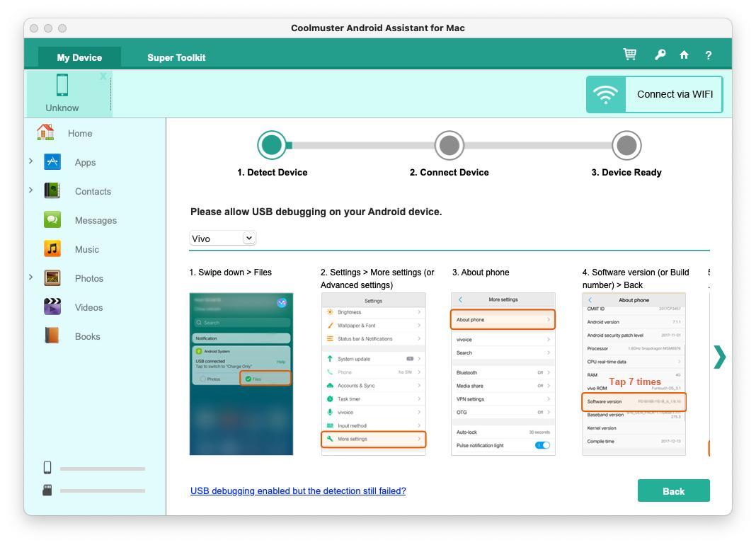The height and width of the screenshot is (545, 756).
Task: Open the Music sidebar item
Action: (x=87, y=249)
